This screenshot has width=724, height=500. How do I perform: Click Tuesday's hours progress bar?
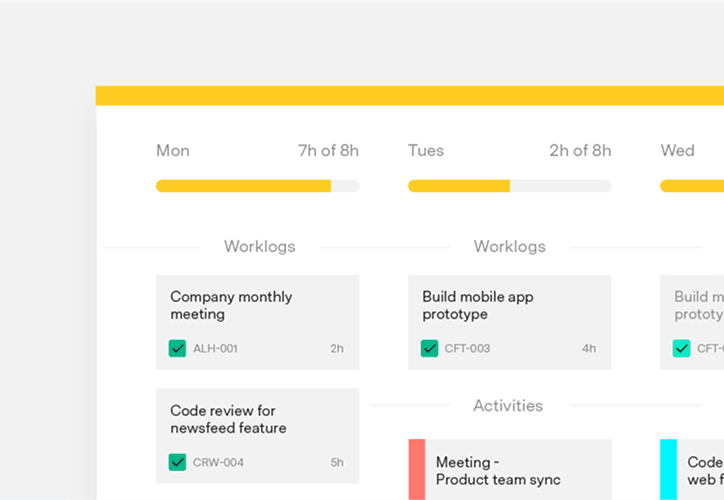click(510, 186)
